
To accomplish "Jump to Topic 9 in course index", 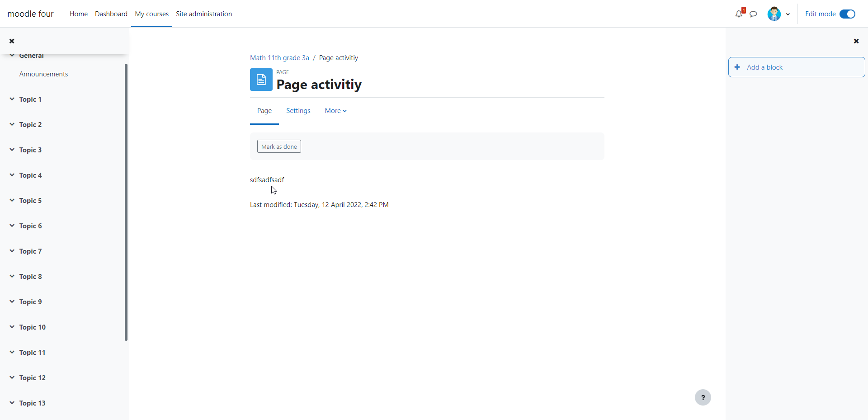I will (30, 302).
